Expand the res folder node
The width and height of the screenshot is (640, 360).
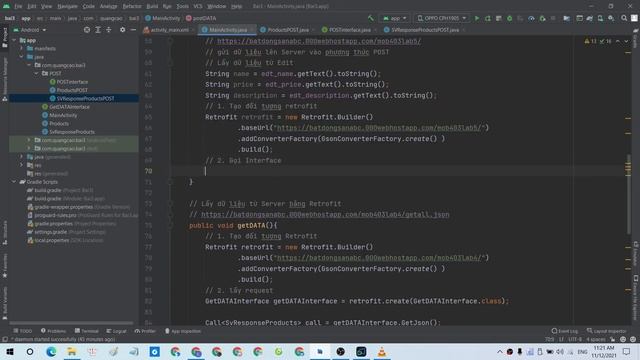pos(22,165)
